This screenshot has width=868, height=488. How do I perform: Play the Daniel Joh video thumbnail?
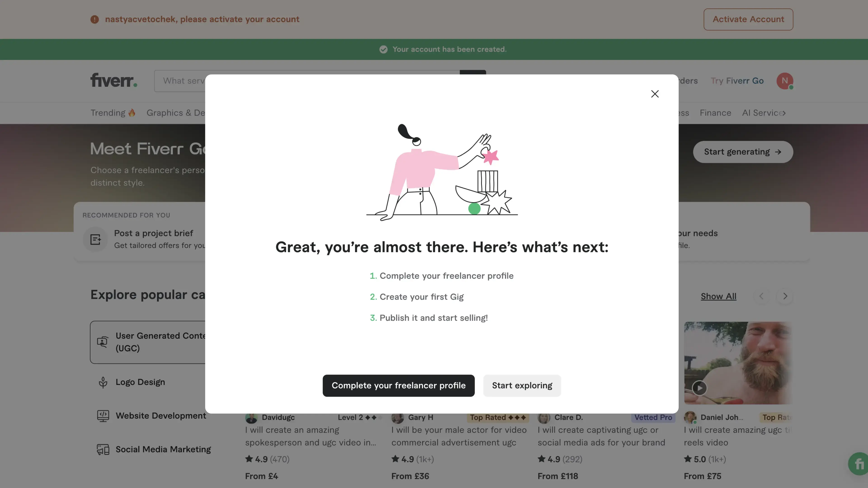tap(700, 388)
